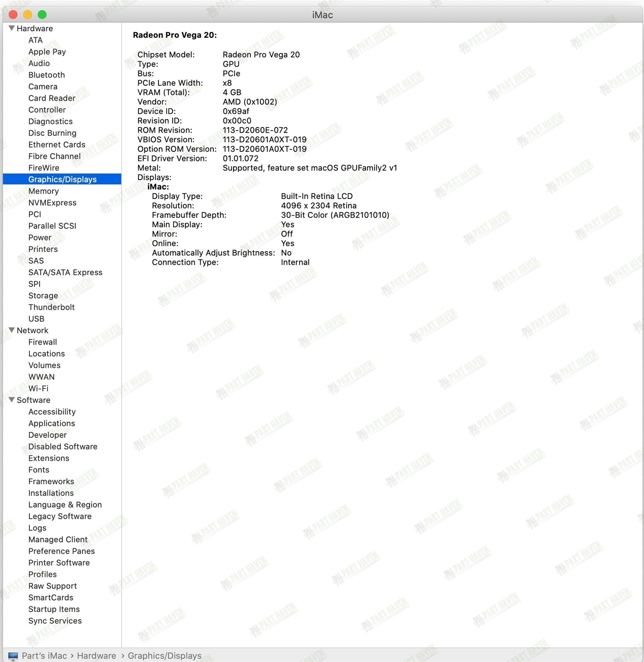Select Frameworks in the sidebar
The height and width of the screenshot is (662, 644).
pos(51,481)
